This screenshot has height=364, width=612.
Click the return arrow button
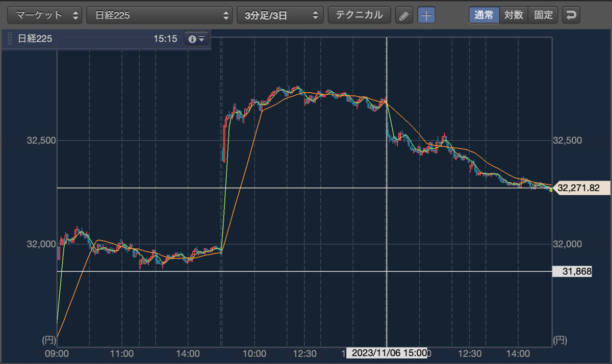(571, 15)
